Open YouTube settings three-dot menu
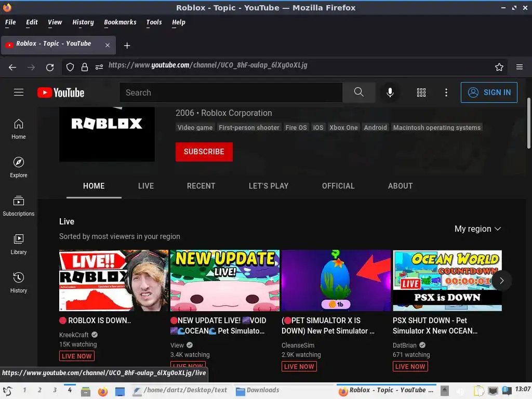Viewport: 532px width, 399px height. click(446, 92)
